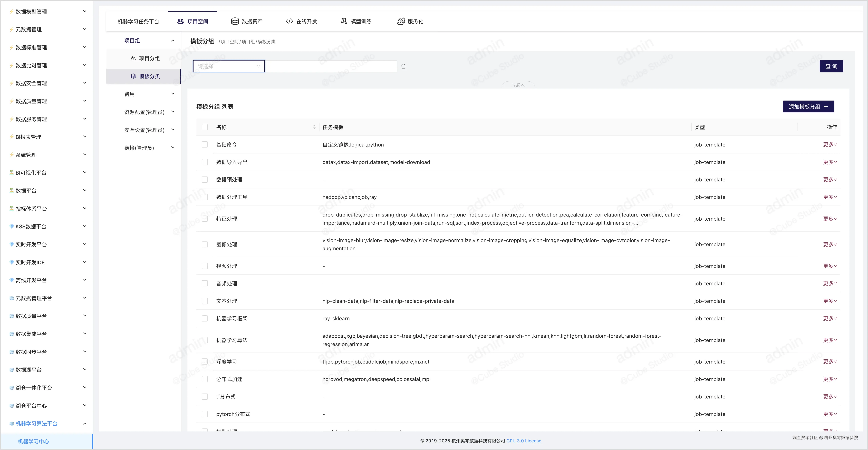Click the trash icon beside filter input

[403, 66]
